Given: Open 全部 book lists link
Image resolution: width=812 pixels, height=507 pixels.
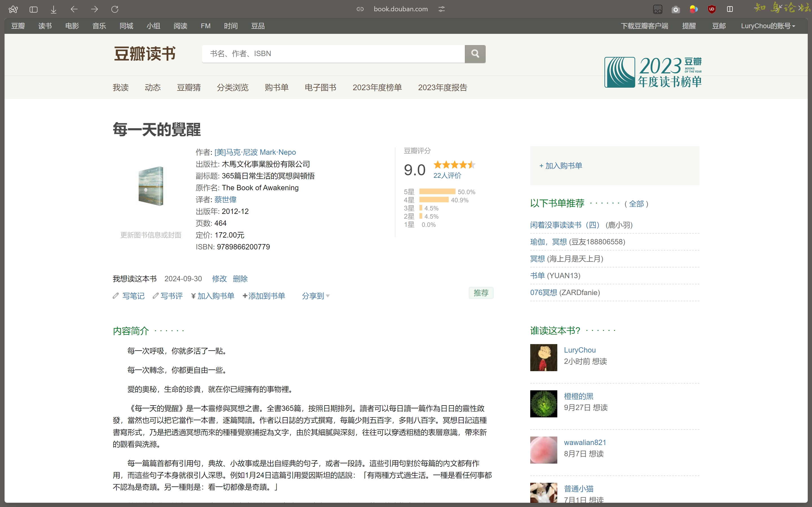Looking at the screenshot, I should [x=636, y=203].
